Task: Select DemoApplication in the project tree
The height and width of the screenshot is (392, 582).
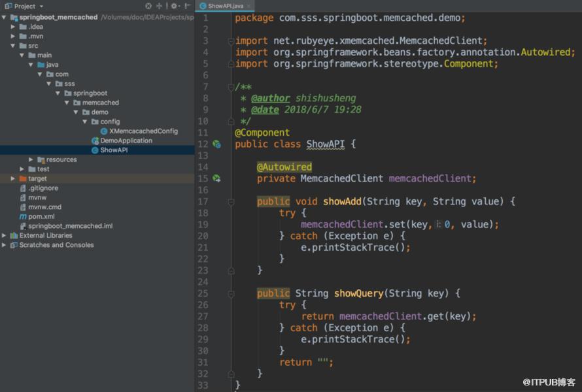Action: pos(126,140)
